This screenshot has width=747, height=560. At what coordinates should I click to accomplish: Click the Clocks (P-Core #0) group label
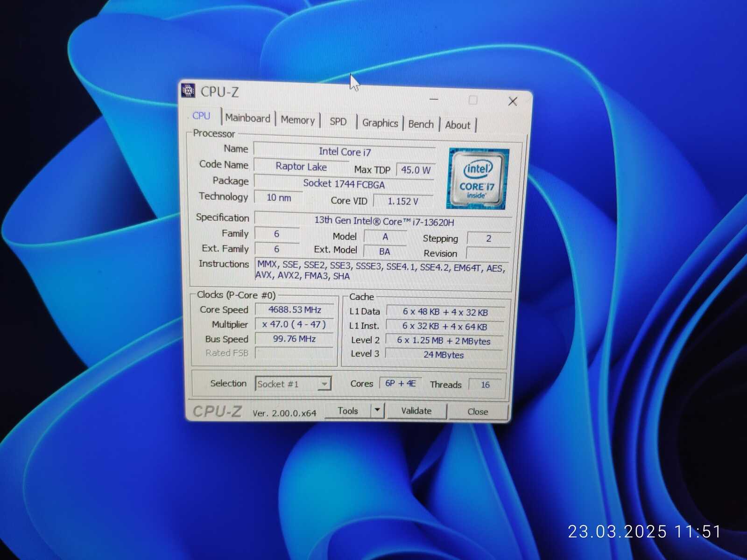point(236,295)
